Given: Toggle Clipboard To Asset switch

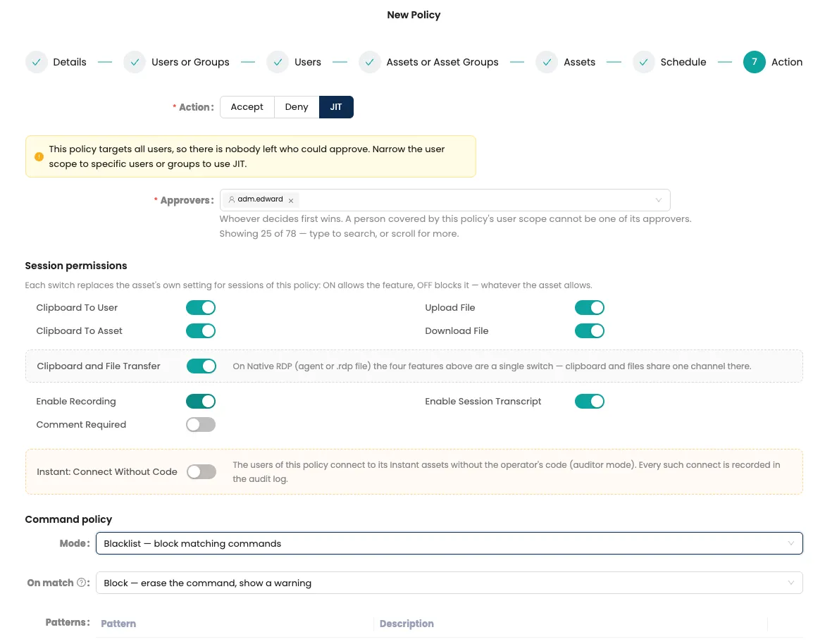Looking at the screenshot, I should (201, 331).
